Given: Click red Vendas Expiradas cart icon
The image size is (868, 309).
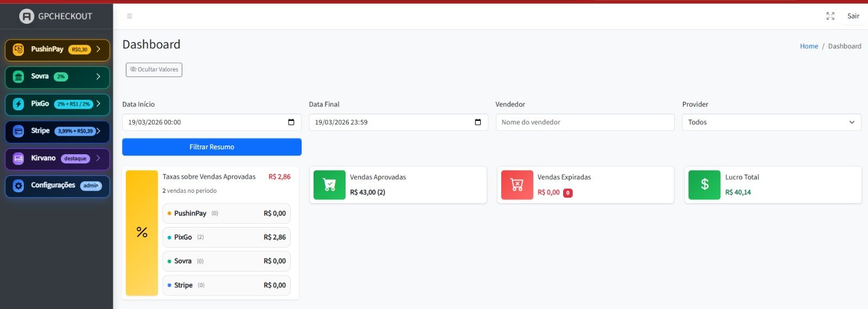Looking at the screenshot, I should tap(517, 185).
